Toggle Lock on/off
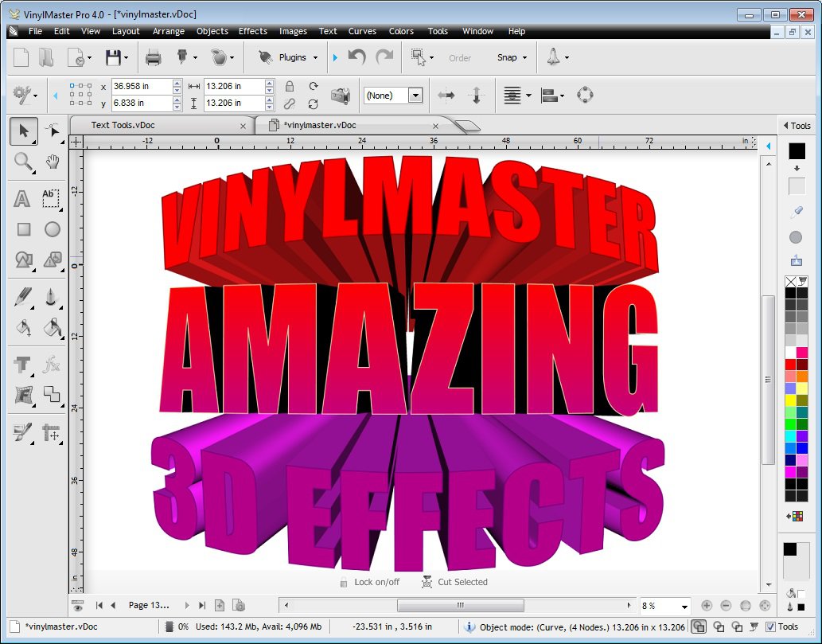This screenshot has height=644, width=822. (369, 582)
